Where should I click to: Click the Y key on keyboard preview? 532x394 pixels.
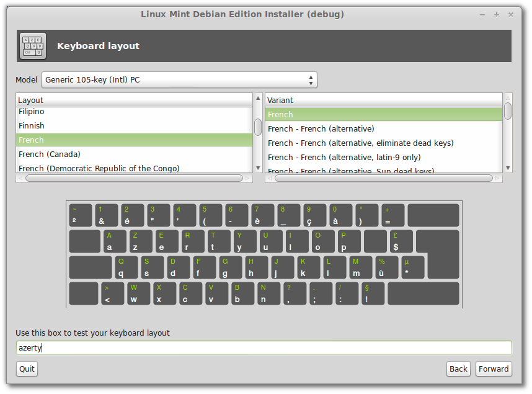tap(245, 241)
